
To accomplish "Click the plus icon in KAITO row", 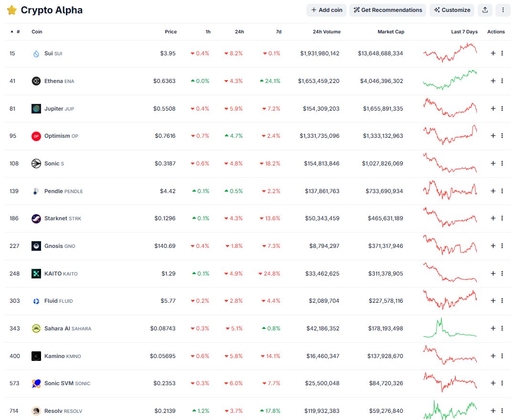I will (x=493, y=273).
